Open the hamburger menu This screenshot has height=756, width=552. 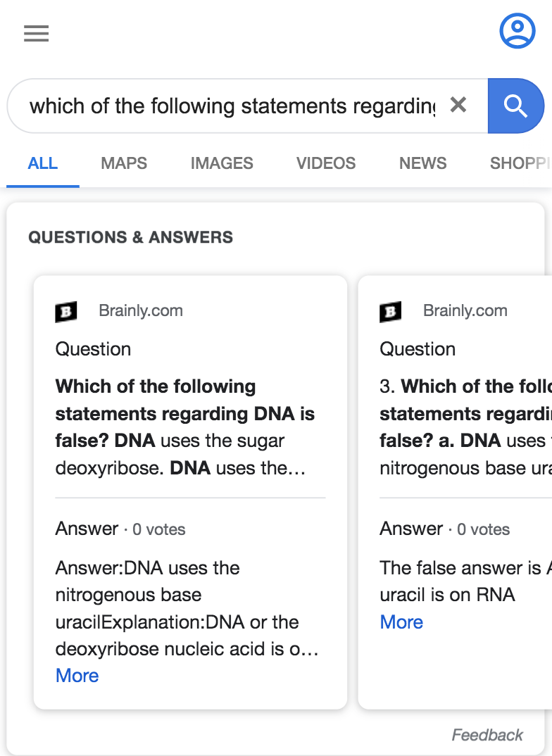[36, 33]
